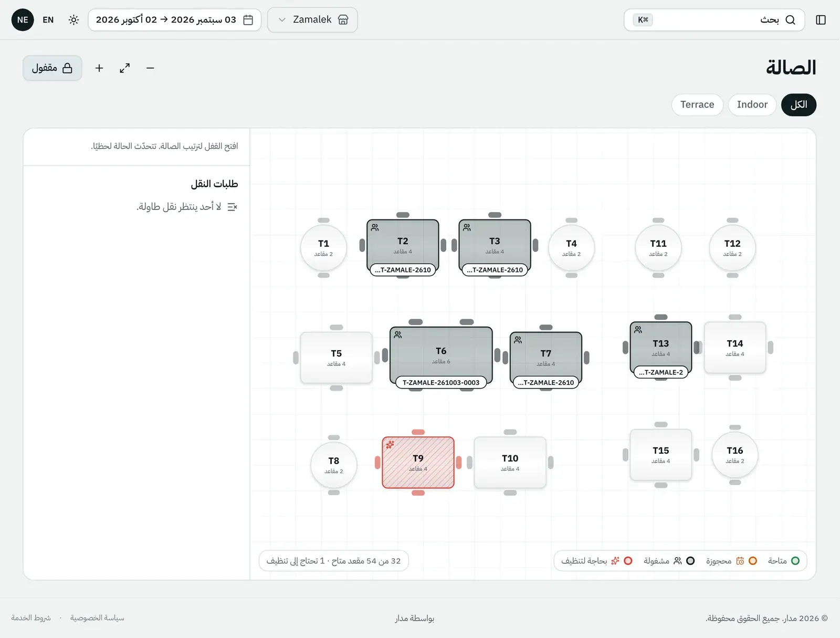Zoom in with the plus icon
This screenshot has width=840, height=638.
[99, 68]
